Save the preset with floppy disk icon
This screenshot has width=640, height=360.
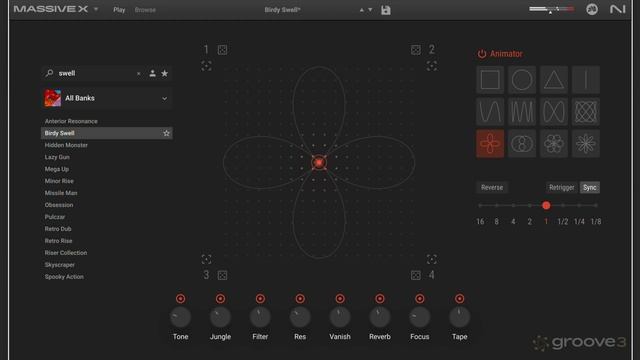click(x=386, y=10)
